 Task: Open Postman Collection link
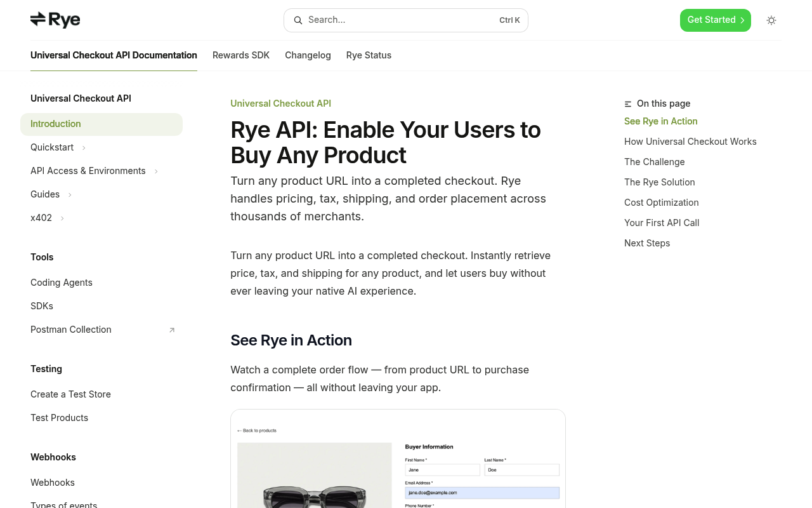(x=71, y=330)
